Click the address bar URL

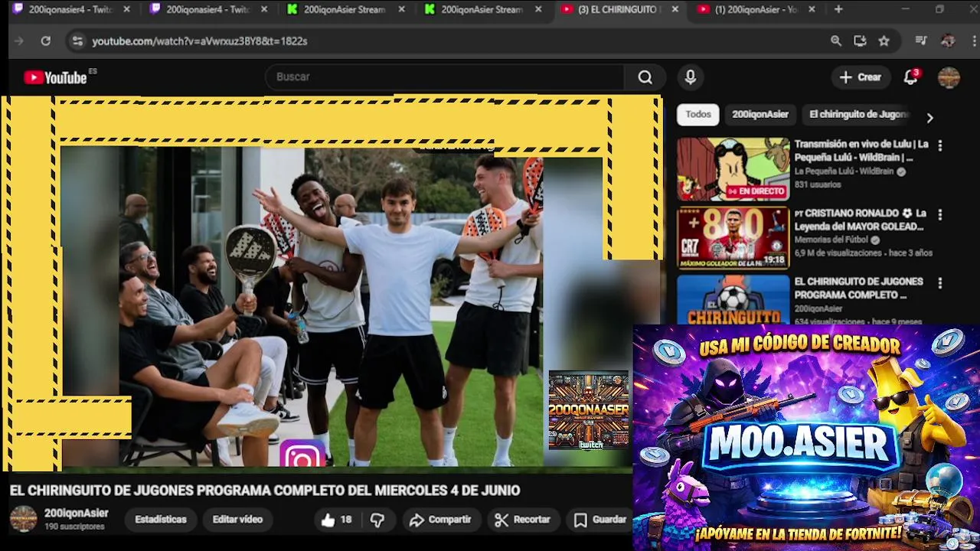pos(200,41)
